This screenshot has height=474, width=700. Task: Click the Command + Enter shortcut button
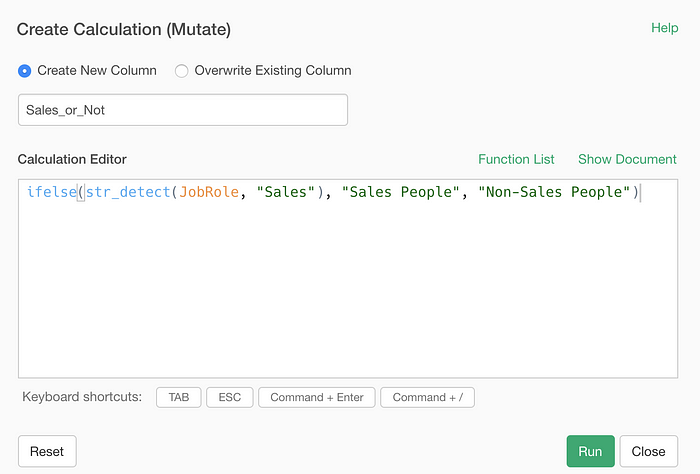[x=317, y=397]
